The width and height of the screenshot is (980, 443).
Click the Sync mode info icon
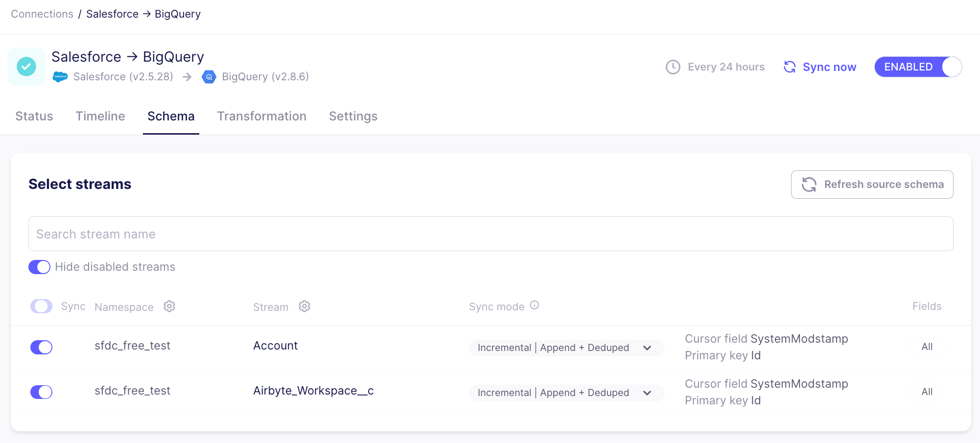pos(535,305)
